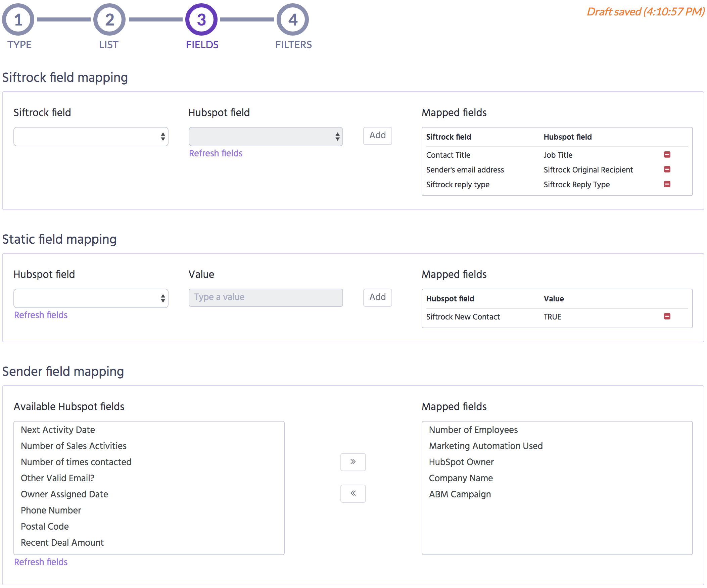707x588 pixels.
Task: Click Add button in Siftrock field mapping
Action: [377, 136]
